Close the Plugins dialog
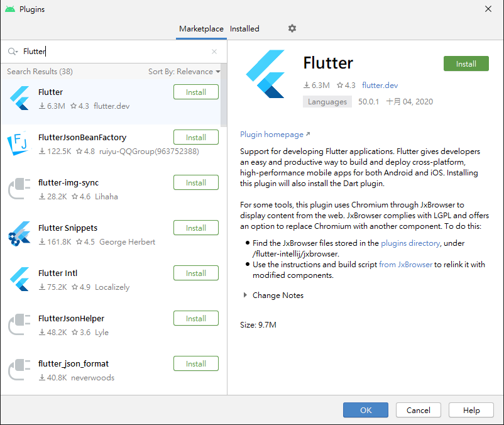This screenshot has width=504, height=425. click(488, 9)
